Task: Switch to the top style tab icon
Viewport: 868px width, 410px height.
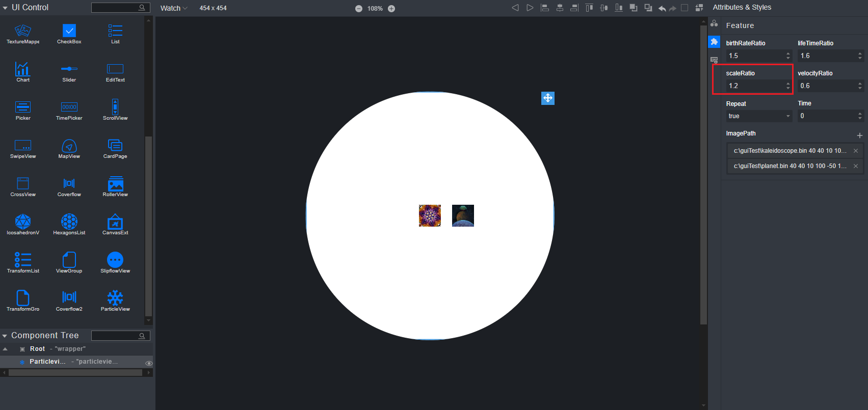Action: coord(714,23)
